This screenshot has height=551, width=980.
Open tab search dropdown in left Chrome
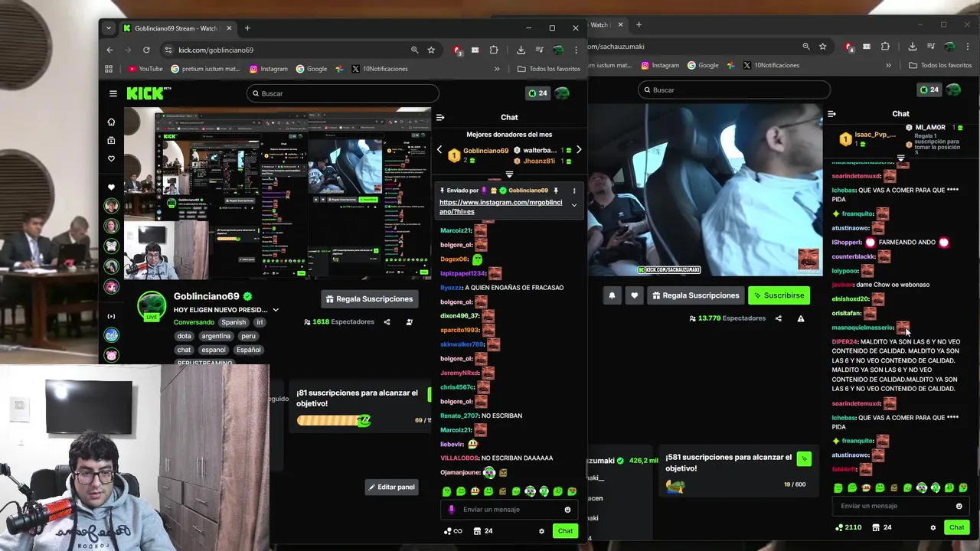(108, 28)
